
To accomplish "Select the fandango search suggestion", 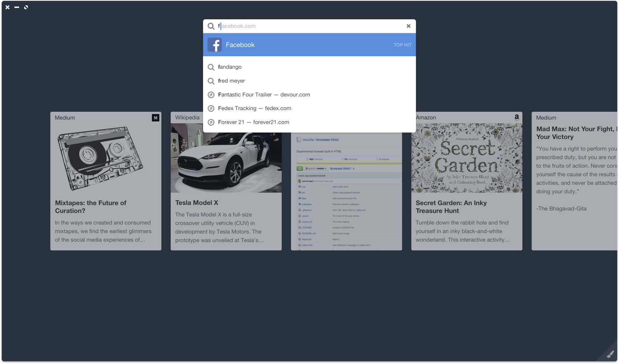I will (x=309, y=67).
